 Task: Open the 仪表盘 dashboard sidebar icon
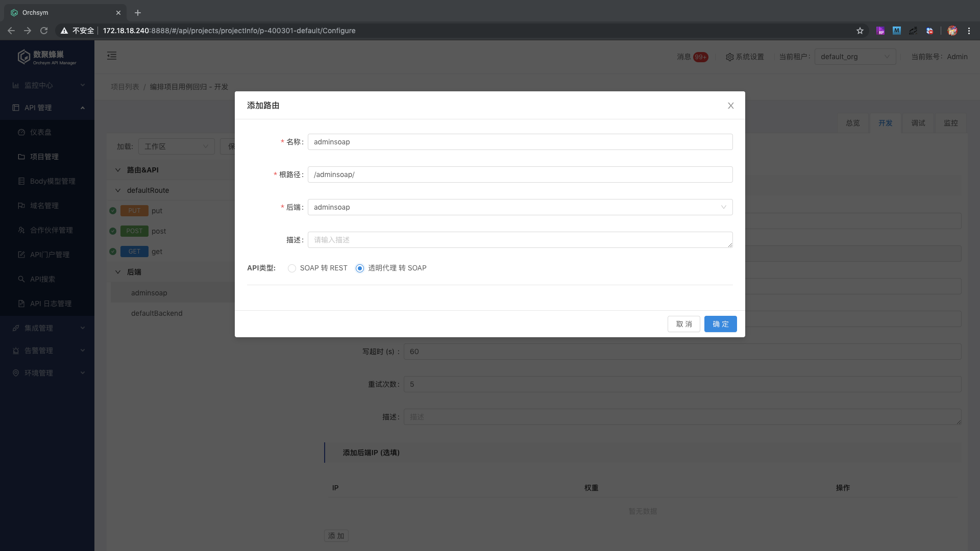[x=21, y=132]
